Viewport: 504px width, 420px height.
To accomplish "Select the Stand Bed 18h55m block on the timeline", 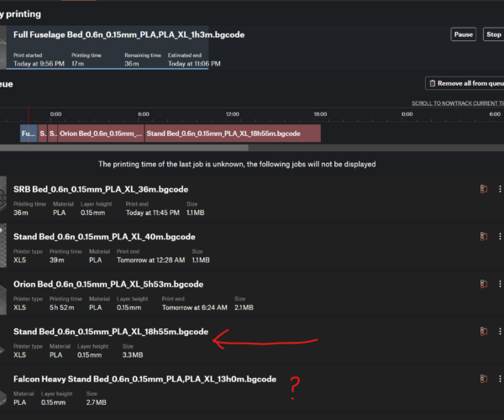I will pos(233,134).
